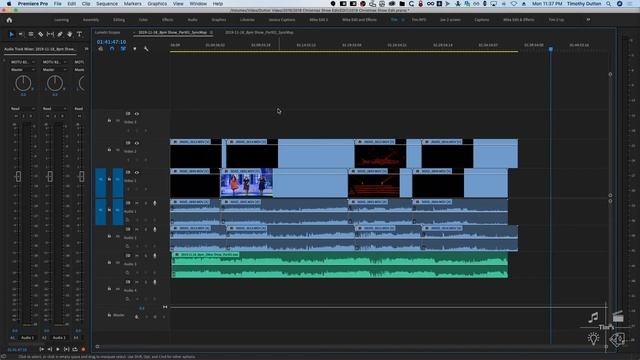Open the Markers menu
The image size is (640, 360).
(x=133, y=4)
